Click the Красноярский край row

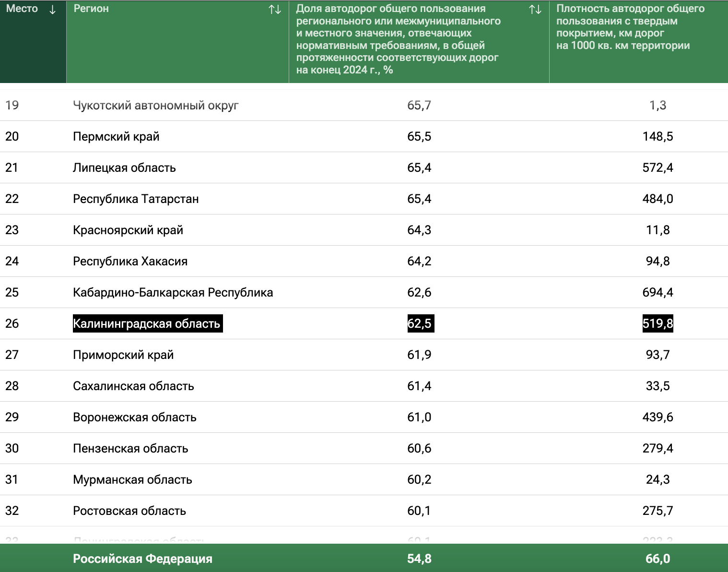point(364,230)
